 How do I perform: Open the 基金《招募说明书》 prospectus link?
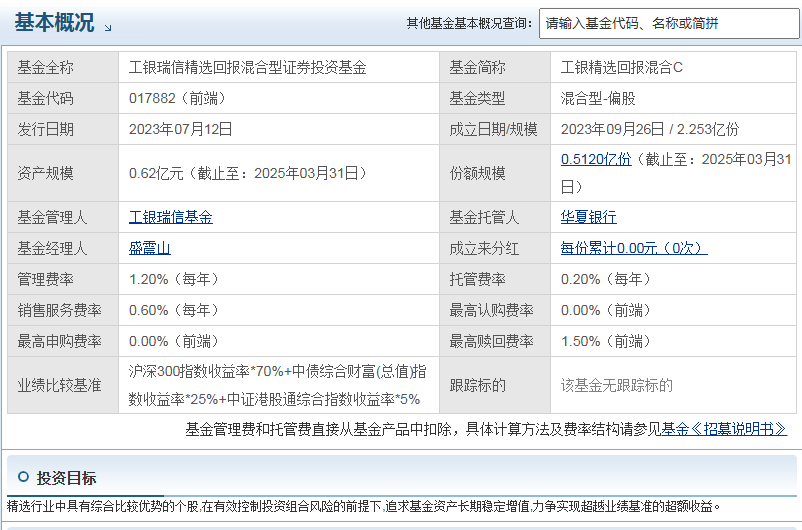pyautogui.click(x=724, y=429)
